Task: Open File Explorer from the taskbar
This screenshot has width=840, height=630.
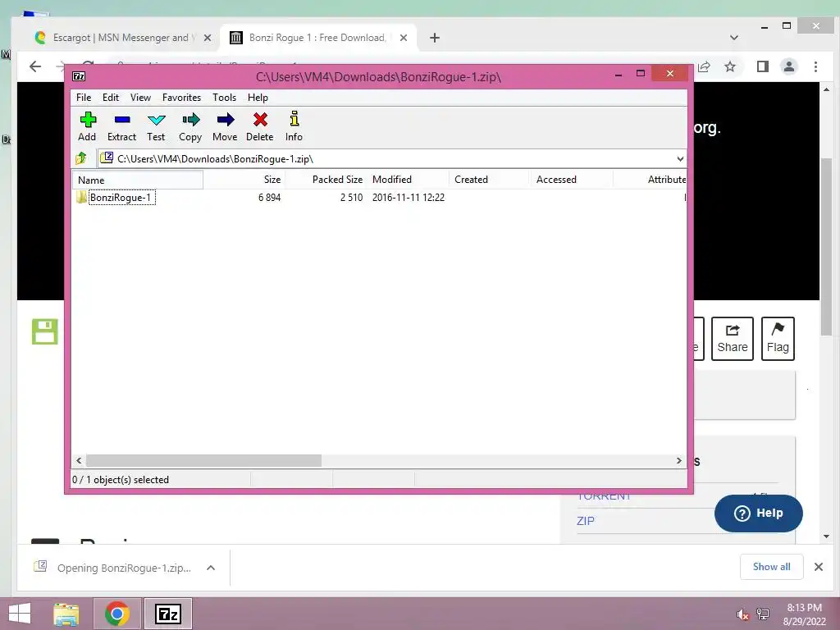Action: [66, 614]
